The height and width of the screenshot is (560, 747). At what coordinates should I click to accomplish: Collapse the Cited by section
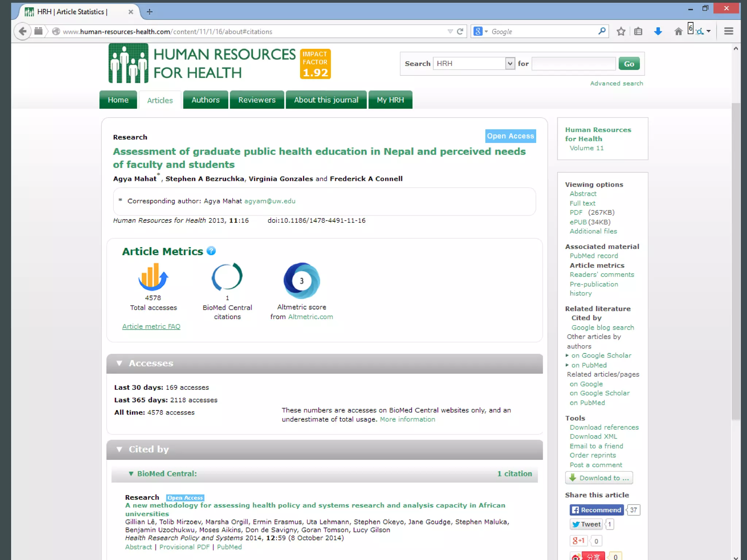pyautogui.click(x=119, y=449)
